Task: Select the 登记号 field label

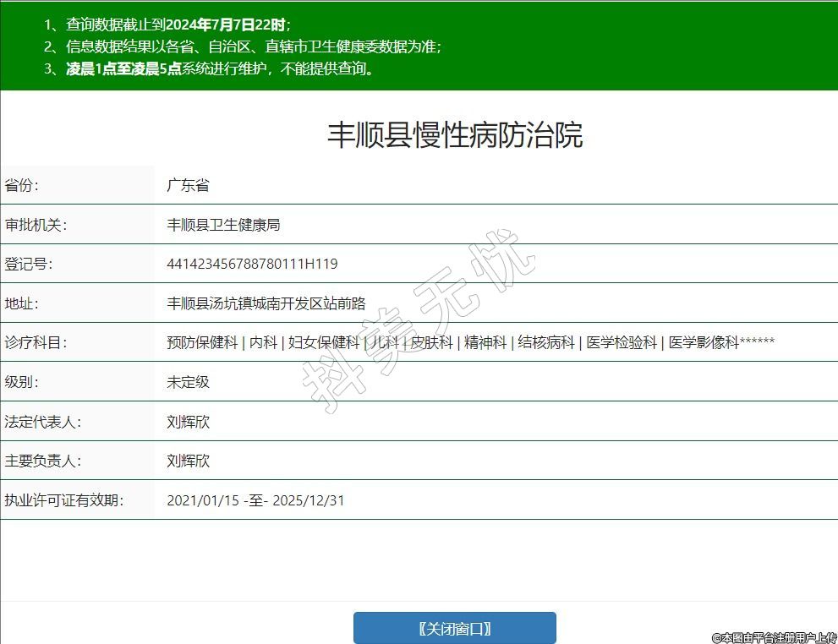Action: [29, 264]
